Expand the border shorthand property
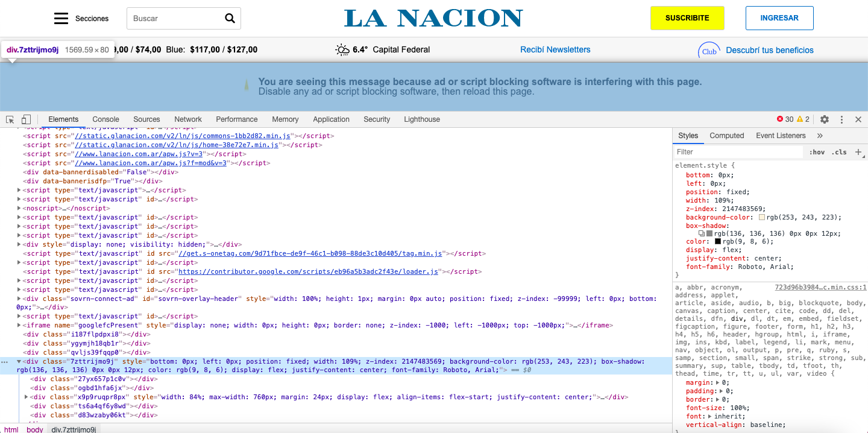868x433 pixels. click(718, 399)
